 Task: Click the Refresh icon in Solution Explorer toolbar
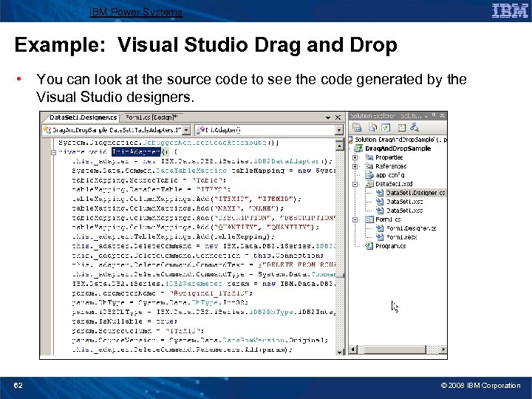pyautogui.click(x=386, y=128)
